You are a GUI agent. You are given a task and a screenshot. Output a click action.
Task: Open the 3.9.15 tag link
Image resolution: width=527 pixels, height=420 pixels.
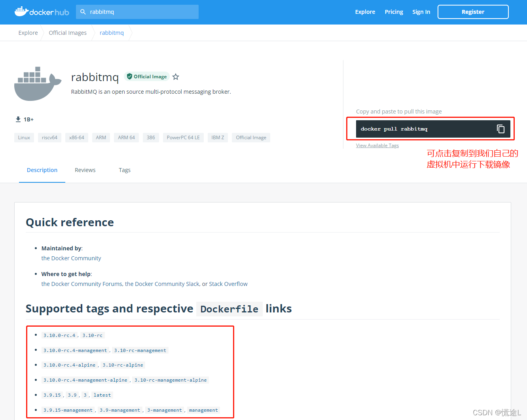pyautogui.click(x=52, y=395)
